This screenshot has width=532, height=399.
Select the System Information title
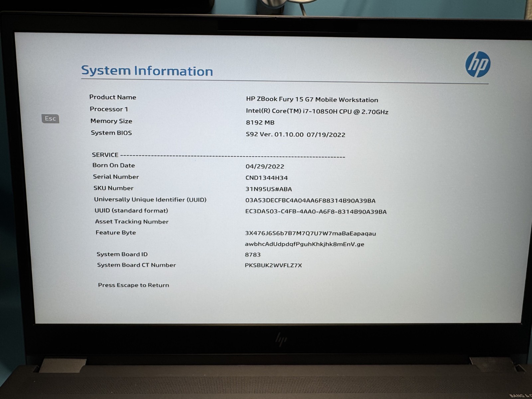coord(147,71)
